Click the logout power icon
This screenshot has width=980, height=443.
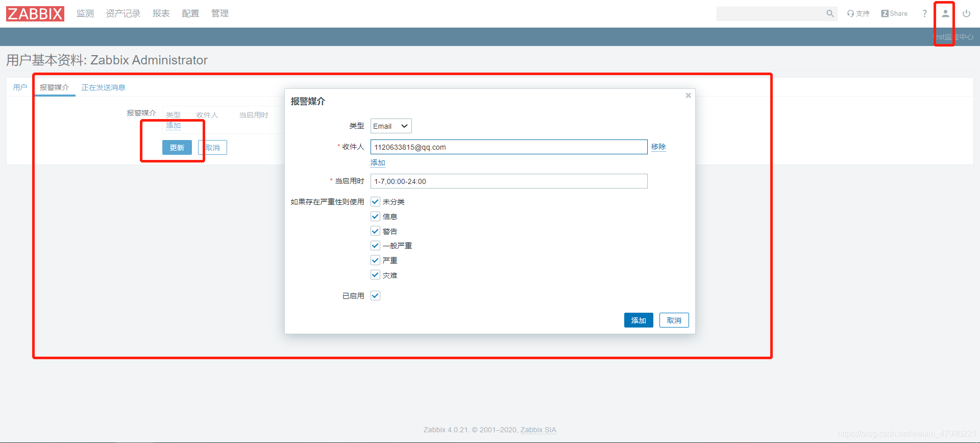(966, 14)
